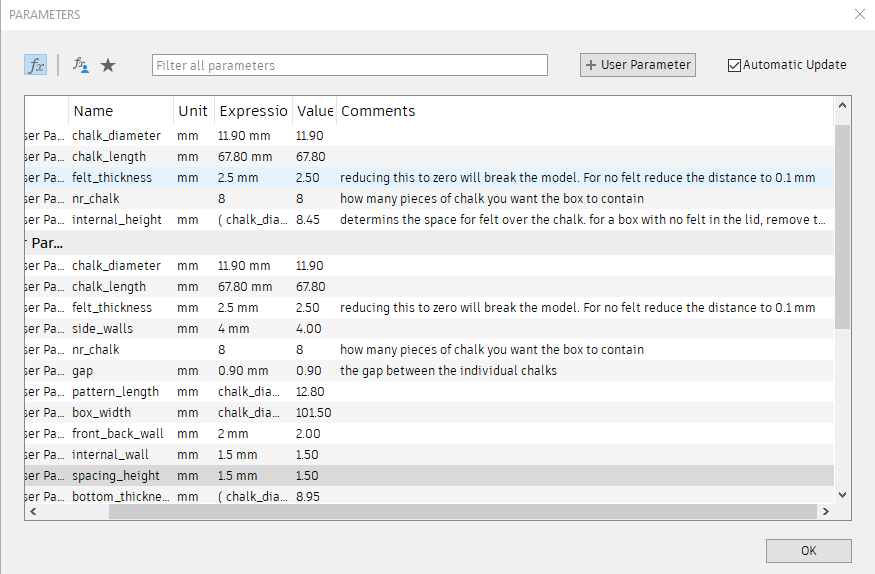Edit the expression in the box_width row
This screenshot has width=875, height=574.
click(x=248, y=413)
